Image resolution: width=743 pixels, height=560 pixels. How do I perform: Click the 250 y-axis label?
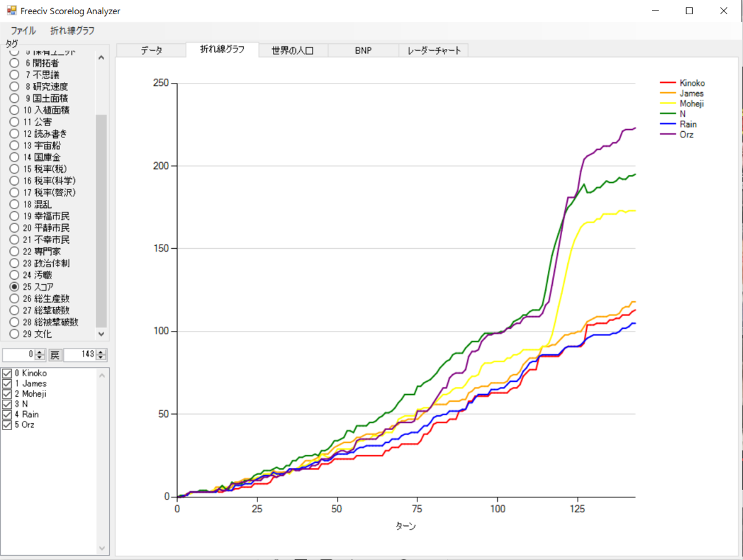[x=160, y=83]
